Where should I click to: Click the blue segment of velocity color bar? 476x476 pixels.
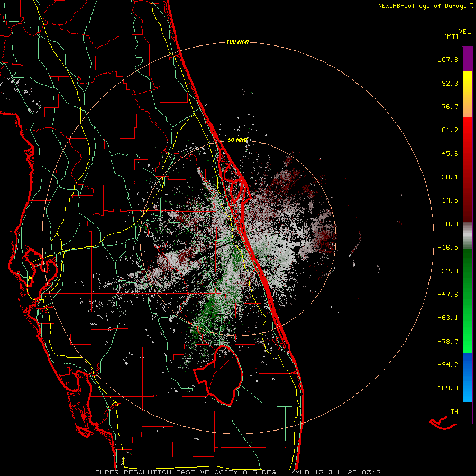pyautogui.click(x=467, y=377)
